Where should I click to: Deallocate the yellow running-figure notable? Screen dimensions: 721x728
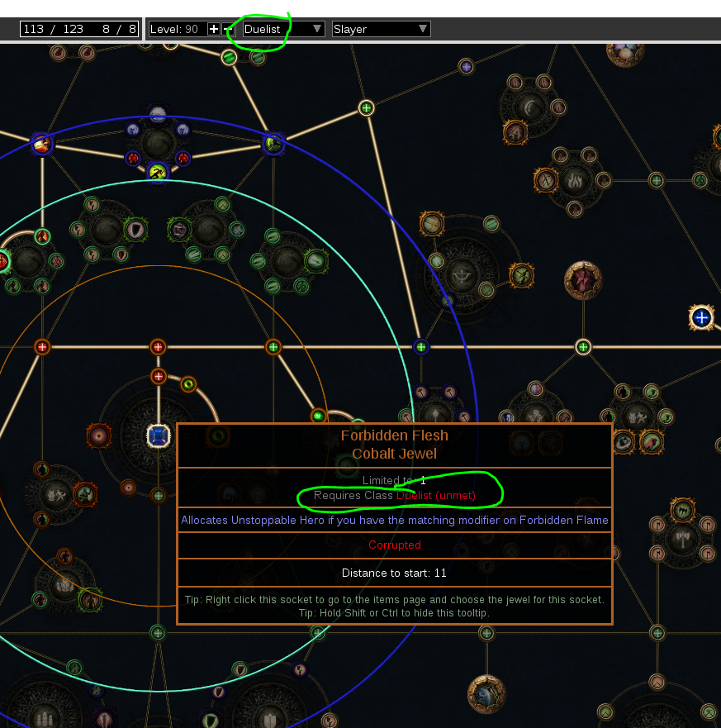click(158, 173)
